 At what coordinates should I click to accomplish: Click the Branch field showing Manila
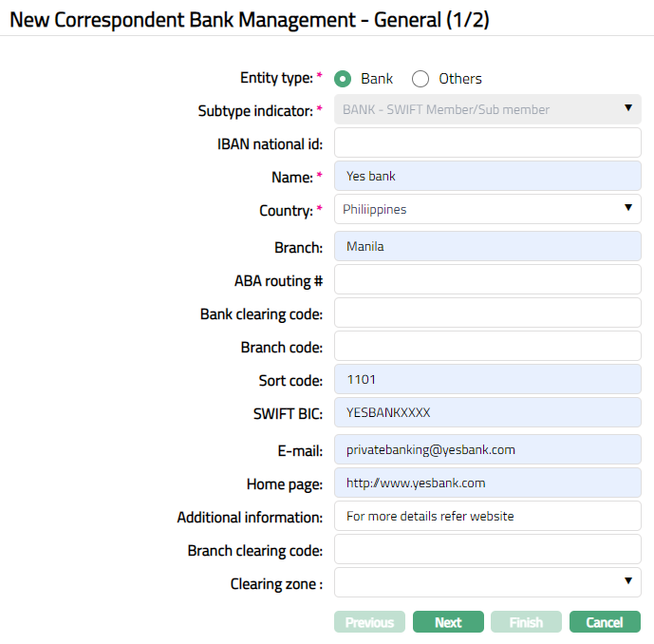pyautogui.click(x=488, y=246)
